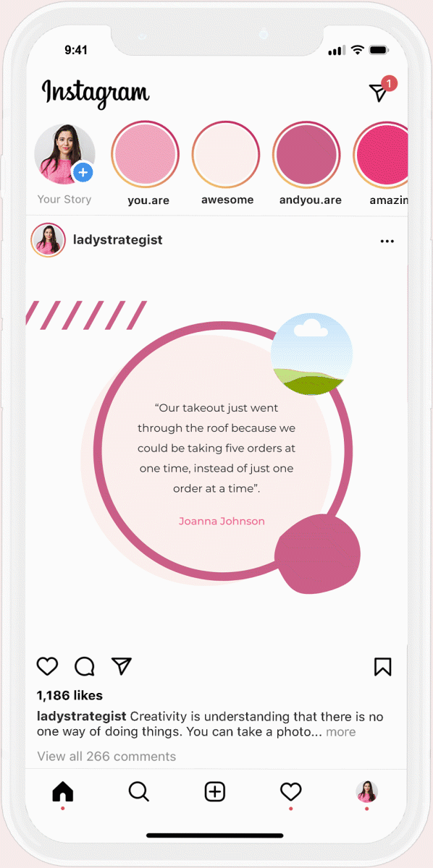Open Search tab magnifier icon
433x868 pixels.
click(138, 791)
